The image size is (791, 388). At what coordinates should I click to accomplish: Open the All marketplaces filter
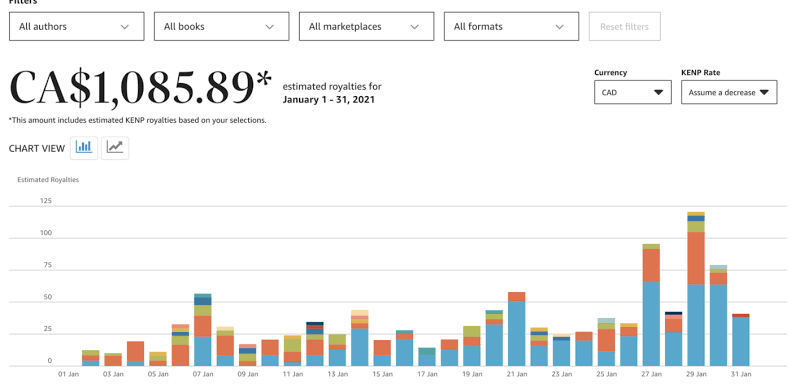366,26
